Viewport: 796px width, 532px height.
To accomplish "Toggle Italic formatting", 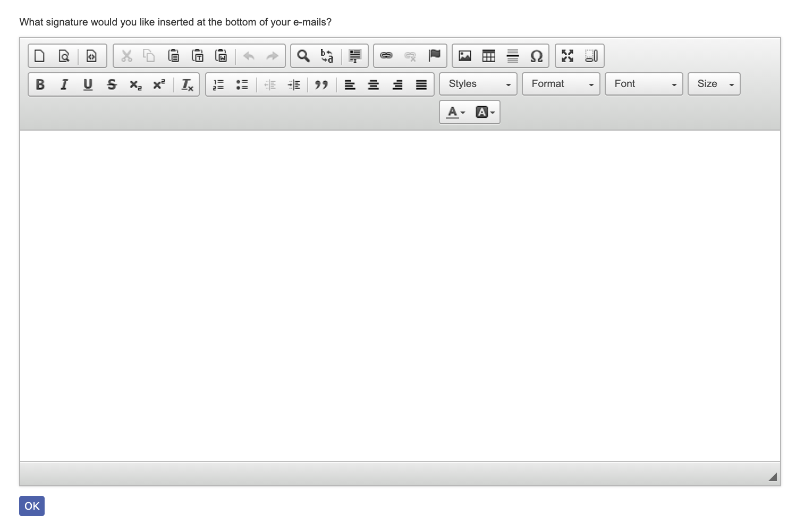I will pyautogui.click(x=64, y=84).
